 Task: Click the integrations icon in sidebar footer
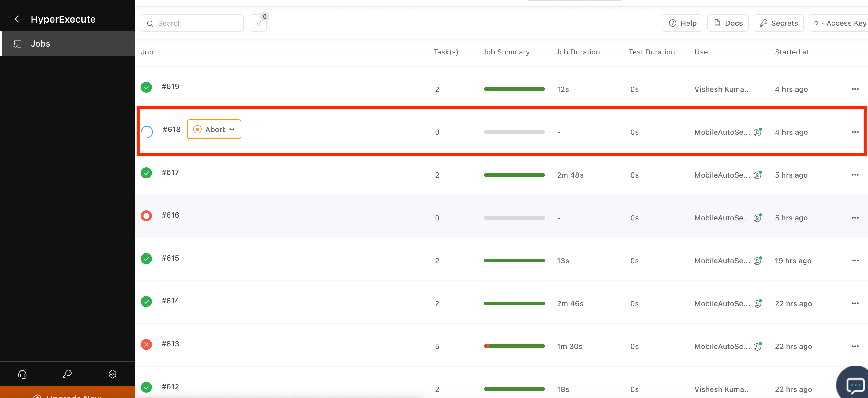pyautogui.click(x=113, y=374)
